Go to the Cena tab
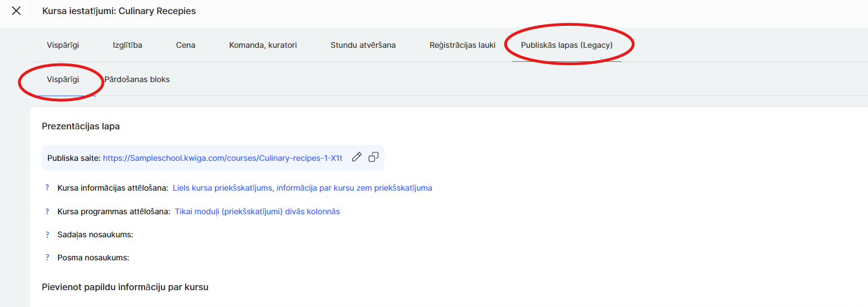The width and height of the screenshot is (868, 307). pyautogui.click(x=186, y=45)
